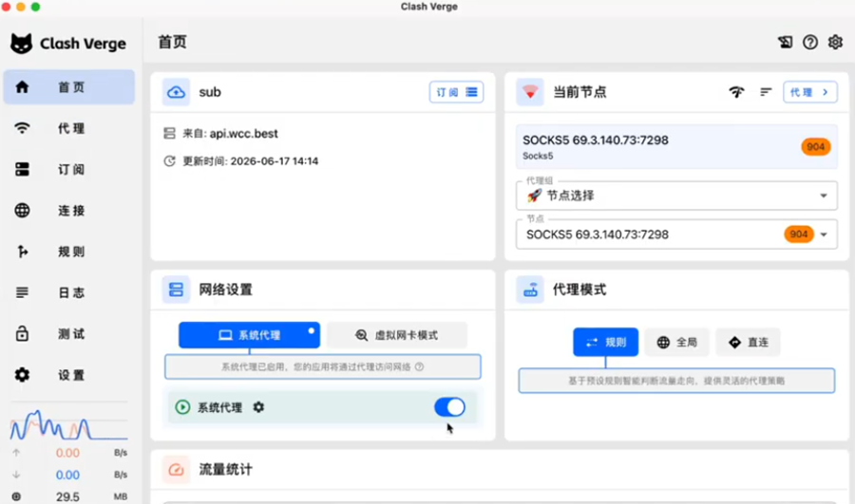Click the help icon after the system proxy description
The width and height of the screenshot is (855, 504).
419,366
